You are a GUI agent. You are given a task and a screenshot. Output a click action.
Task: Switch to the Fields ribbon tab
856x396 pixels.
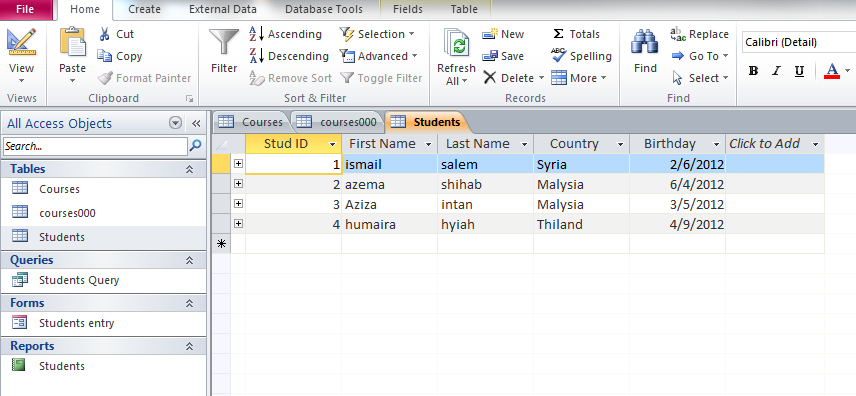(408, 9)
